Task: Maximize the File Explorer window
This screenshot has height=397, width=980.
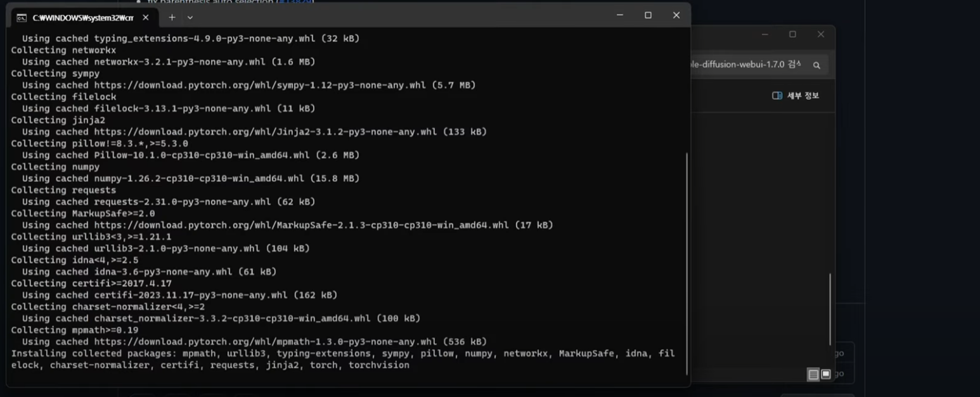Action: [792, 34]
